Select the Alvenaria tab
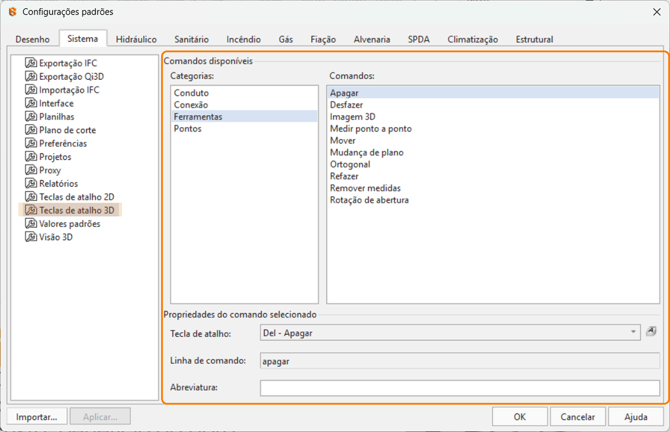Viewport: 670px width, 432px height. coord(372,39)
